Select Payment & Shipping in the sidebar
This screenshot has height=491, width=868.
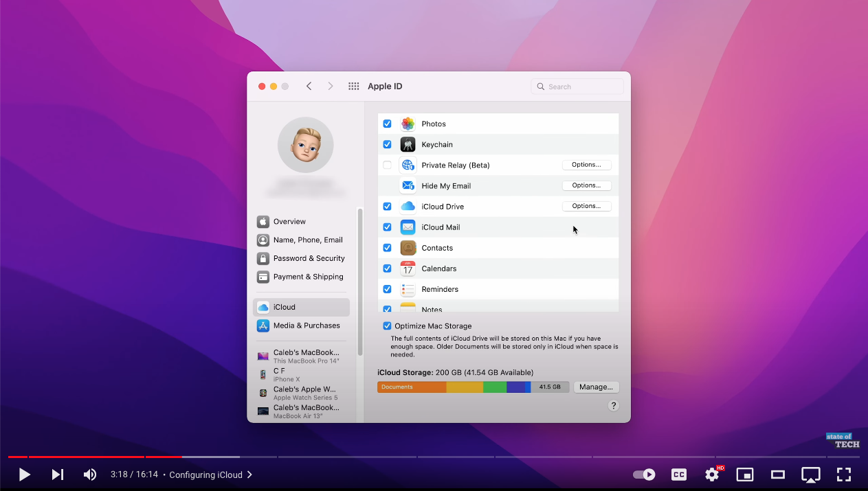tap(301, 277)
